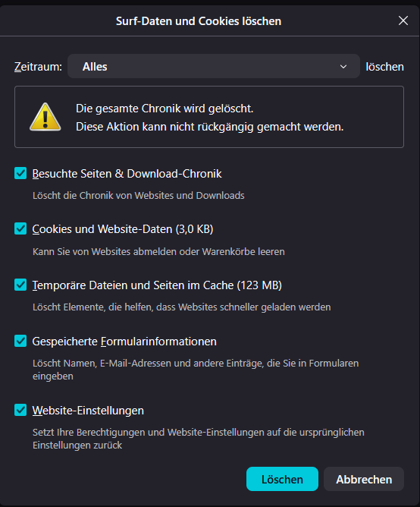Click the Website-Einstellungen label text
420x507 pixels.
[x=88, y=411]
